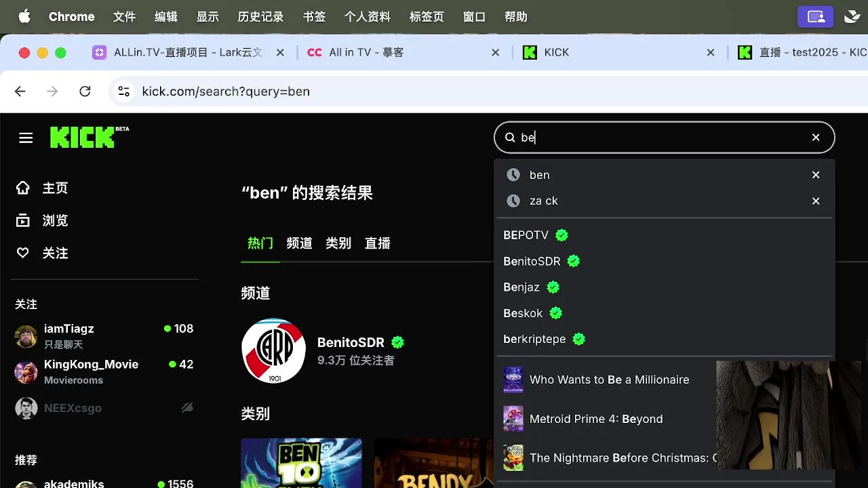Click verified badge next to berkriptepe
This screenshot has height=488, width=868.
coord(578,339)
